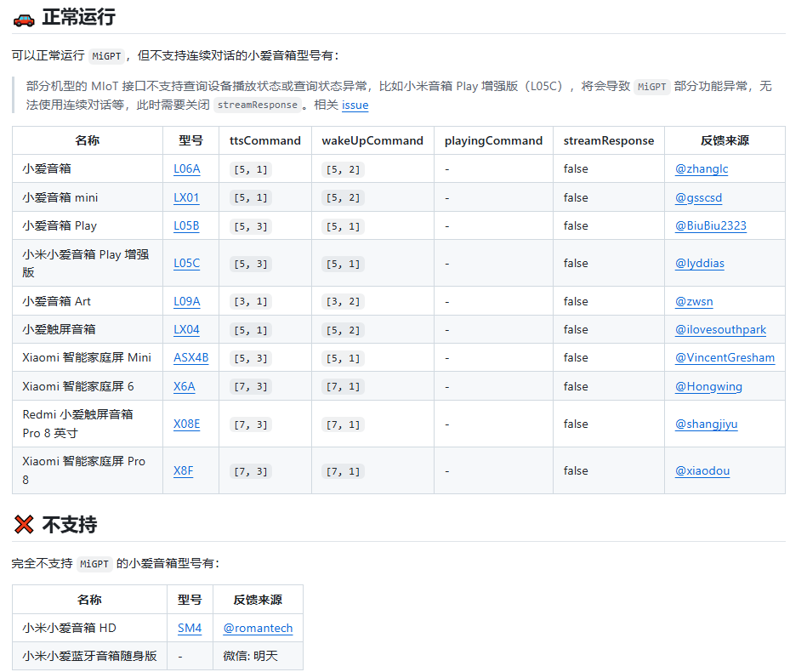Click the ttsCommand column header
The height and width of the screenshot is (672, 790).
pyautogui.click(x=265, y=140)
